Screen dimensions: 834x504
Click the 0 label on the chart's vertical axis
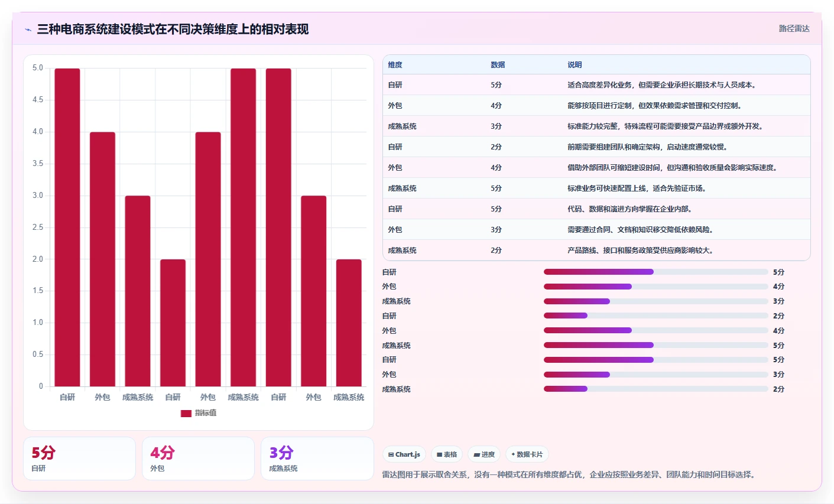[41, 386]
